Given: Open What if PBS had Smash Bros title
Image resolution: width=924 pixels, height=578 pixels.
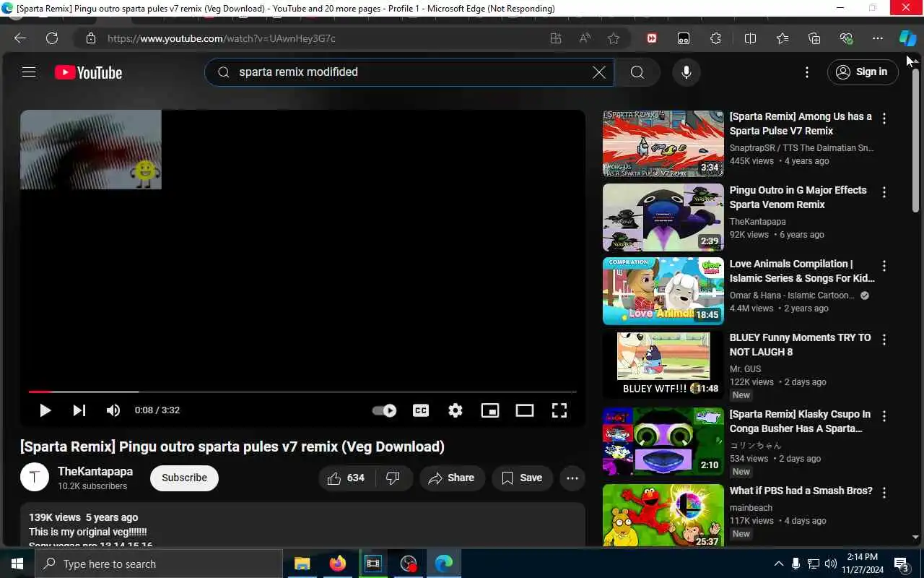Looking at the screenshot, I should click(x=801, y=491).
